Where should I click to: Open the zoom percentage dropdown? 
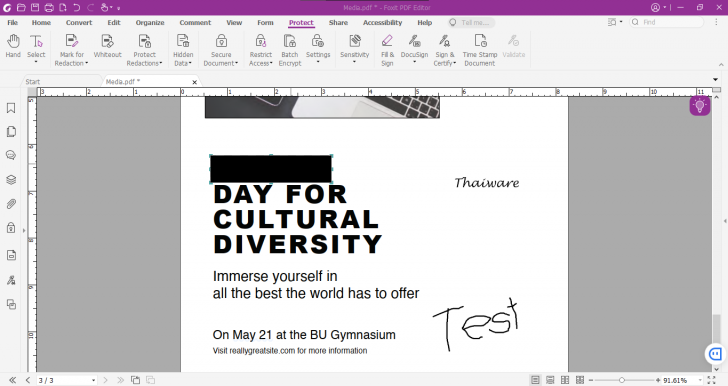pos(700,380)
